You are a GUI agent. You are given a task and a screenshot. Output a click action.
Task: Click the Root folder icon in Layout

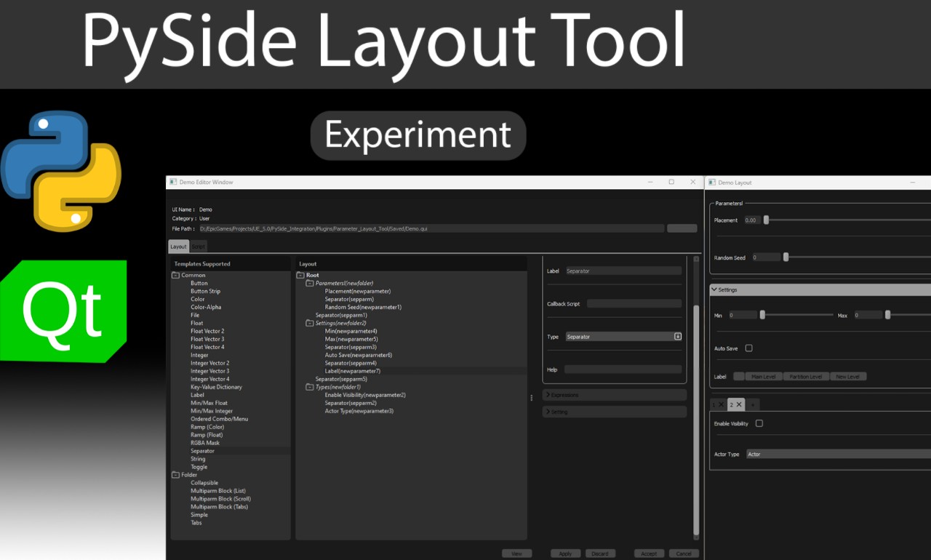click(300, 276)
